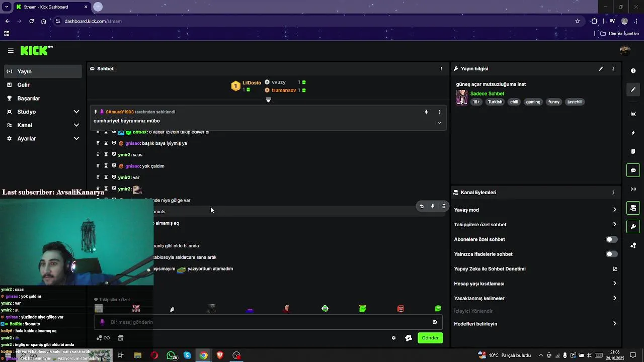Select Gelir in left navigation
This screenshot has width=644, height=362.
pos(43,85)
